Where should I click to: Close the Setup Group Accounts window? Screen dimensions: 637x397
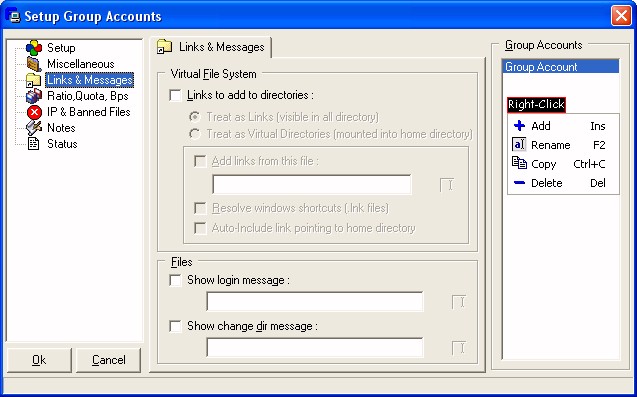point(621,16)
